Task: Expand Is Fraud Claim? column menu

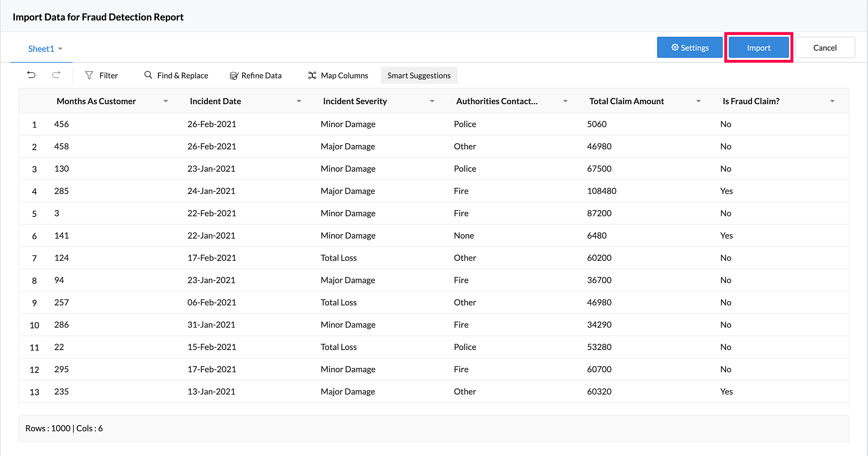Action: coord(832,101)
